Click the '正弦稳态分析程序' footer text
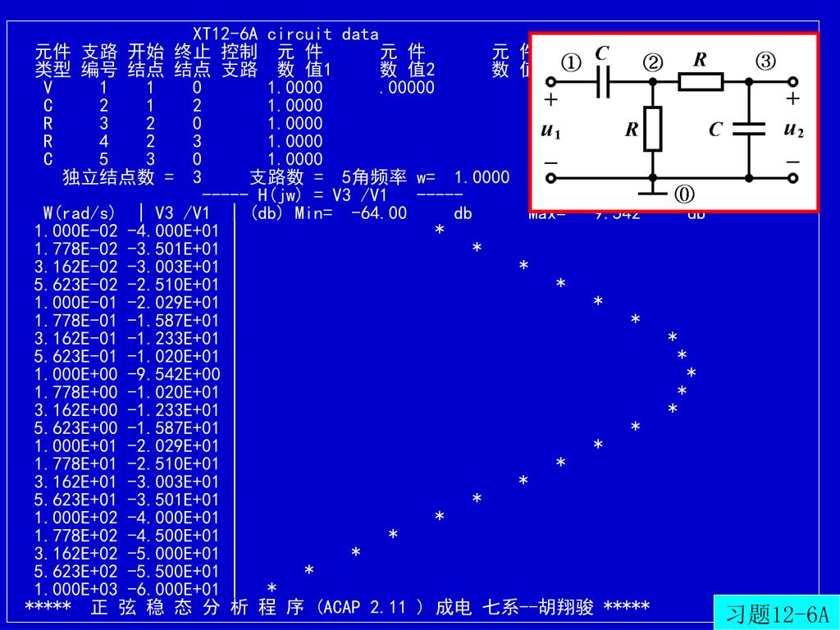The image size is (840, 630). [197, 607]
